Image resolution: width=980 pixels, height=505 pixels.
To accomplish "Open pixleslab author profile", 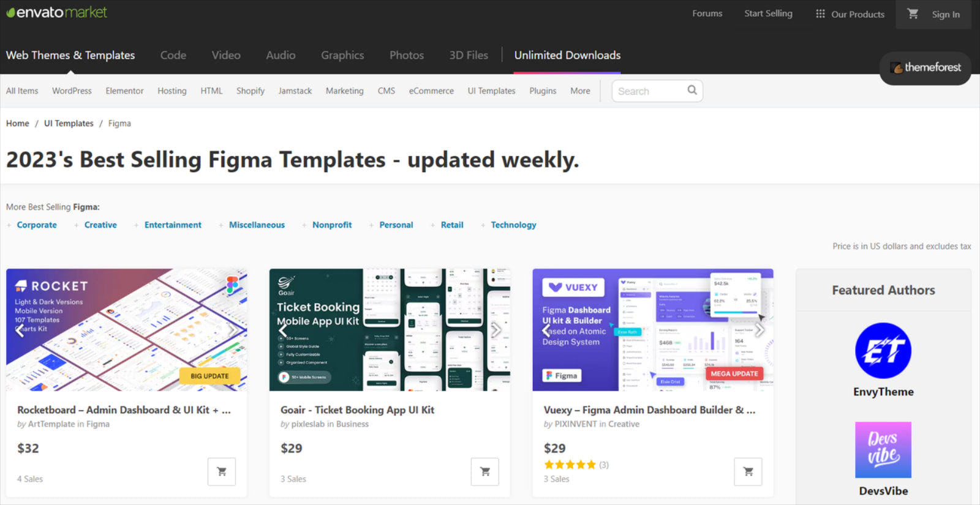I will tap(308, 424).
